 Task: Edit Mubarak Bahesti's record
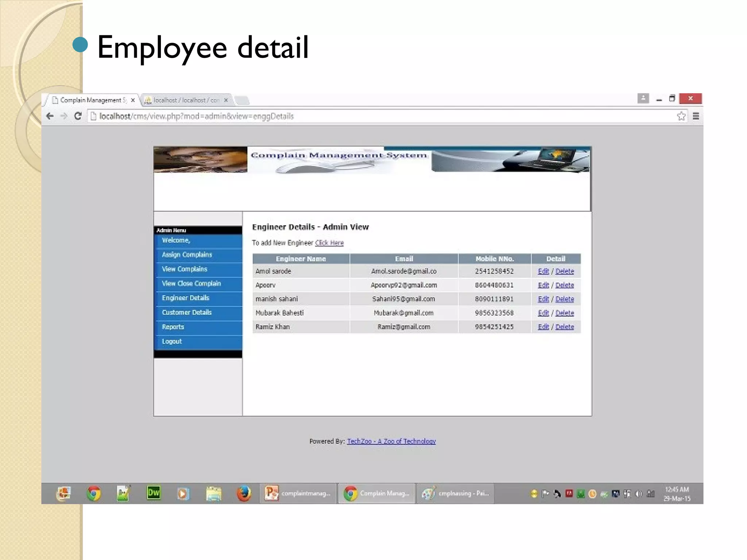(543, 313)
